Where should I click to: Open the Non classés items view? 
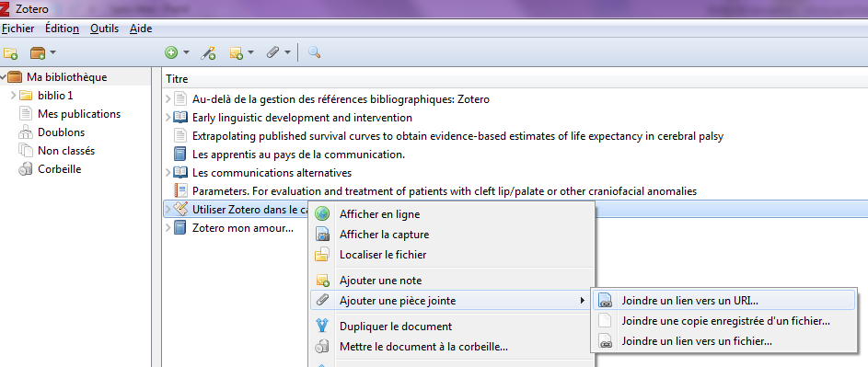(66, 151)
